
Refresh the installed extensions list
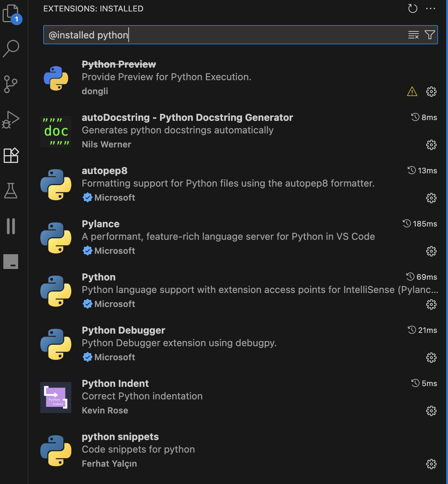click(x=413, y=8)
